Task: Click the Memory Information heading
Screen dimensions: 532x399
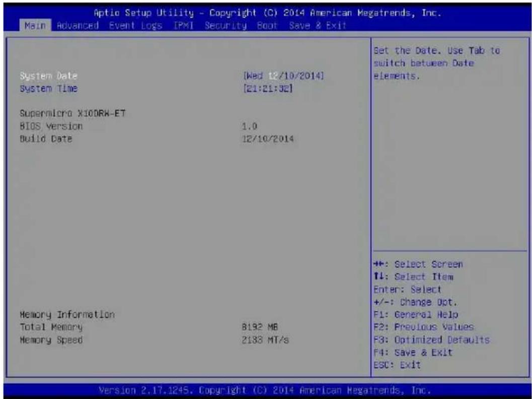Action: [67, 315]
